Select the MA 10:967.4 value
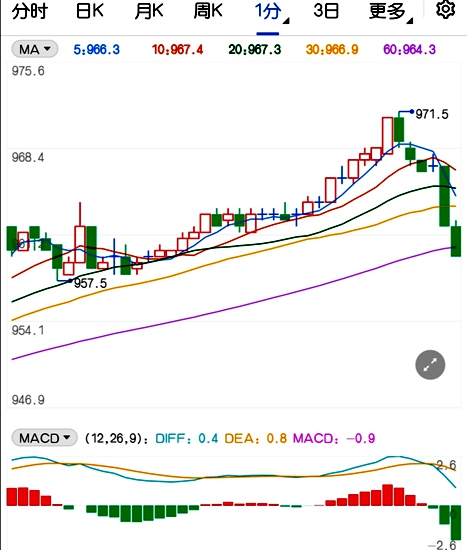This screenshot has width=467, height=550. coord(177,49)
